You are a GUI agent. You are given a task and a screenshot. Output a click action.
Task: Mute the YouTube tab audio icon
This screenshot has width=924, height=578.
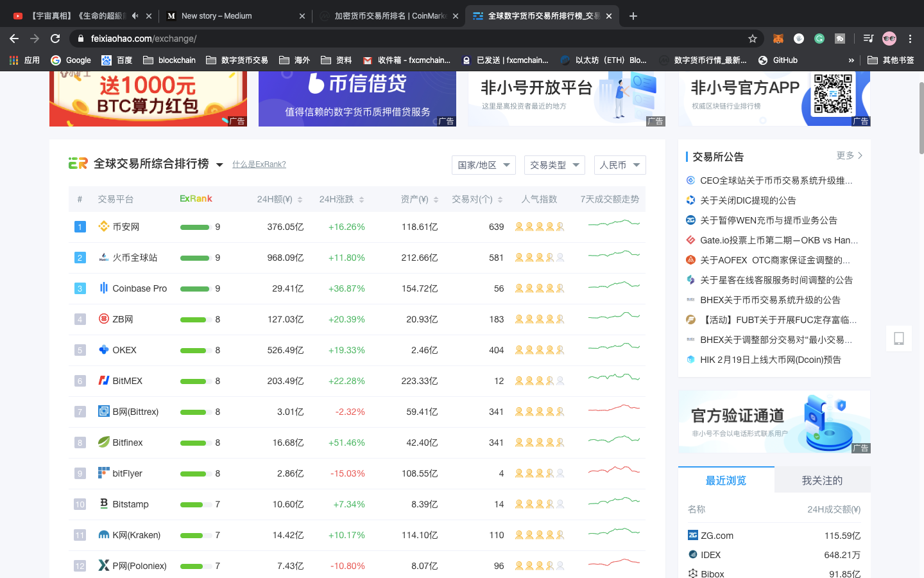point(135,16)
